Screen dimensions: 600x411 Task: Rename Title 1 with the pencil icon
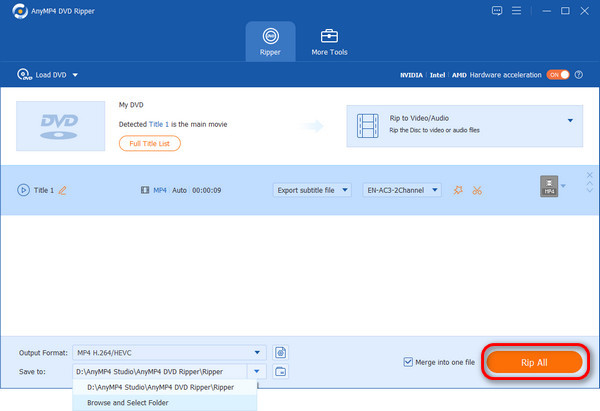pyautogui.click(x=62, y=190)
